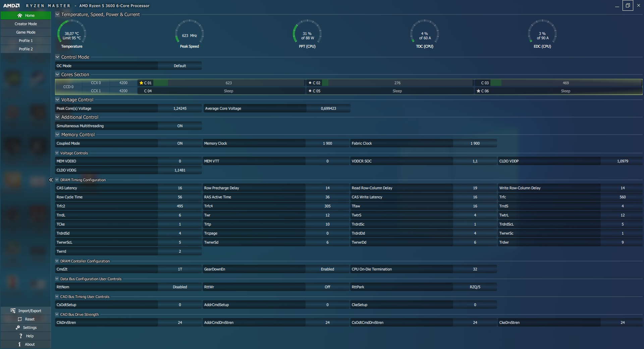This screenshot has width=644, height=349.
Task: Collapse the Control Mode section
Action: 57,57
